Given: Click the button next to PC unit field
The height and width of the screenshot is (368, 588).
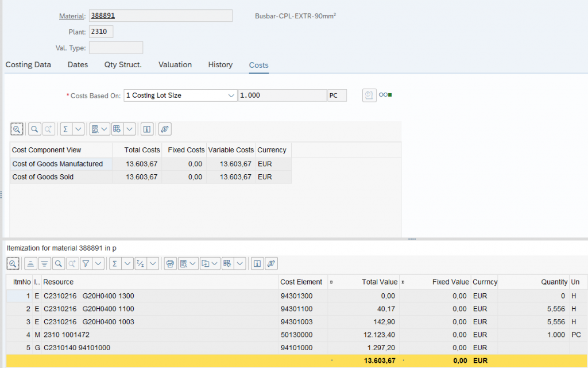Looking at the screenshot, I should (x=369, y=95).
